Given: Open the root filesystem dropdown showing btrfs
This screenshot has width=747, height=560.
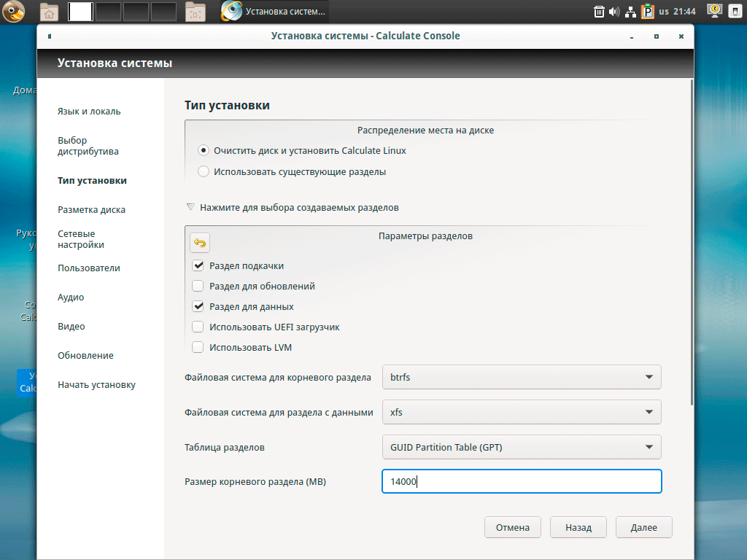Looking at the screenshot, I should point(522,377).
